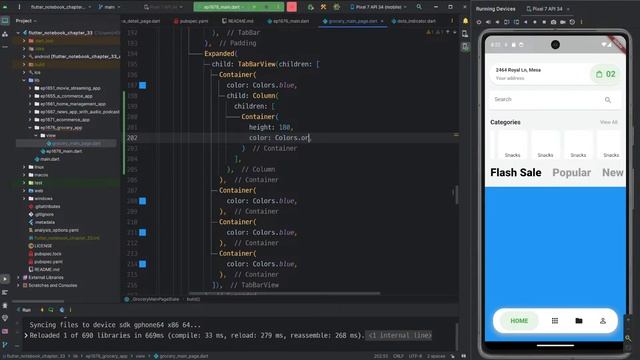This screenshot has height=360, width=640.
Task: Open the build hammer icon
Action: click(323, 7)
